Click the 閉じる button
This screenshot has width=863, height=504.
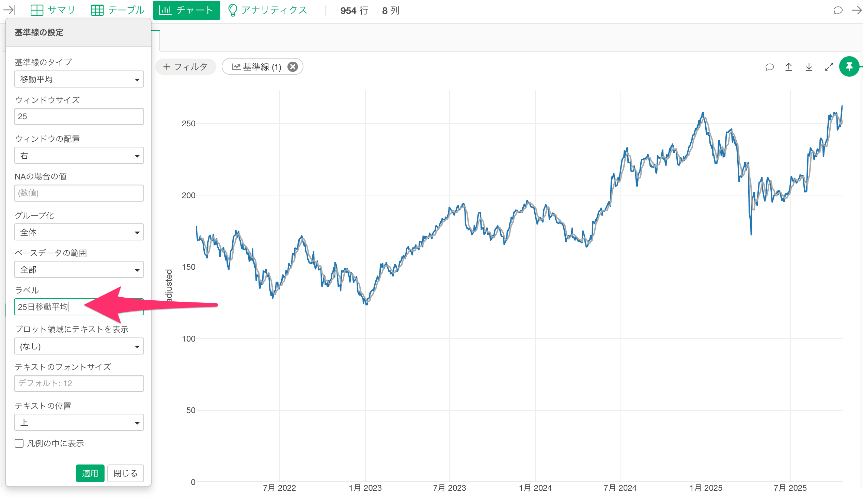pyautogui.click(x=125, y=473)
